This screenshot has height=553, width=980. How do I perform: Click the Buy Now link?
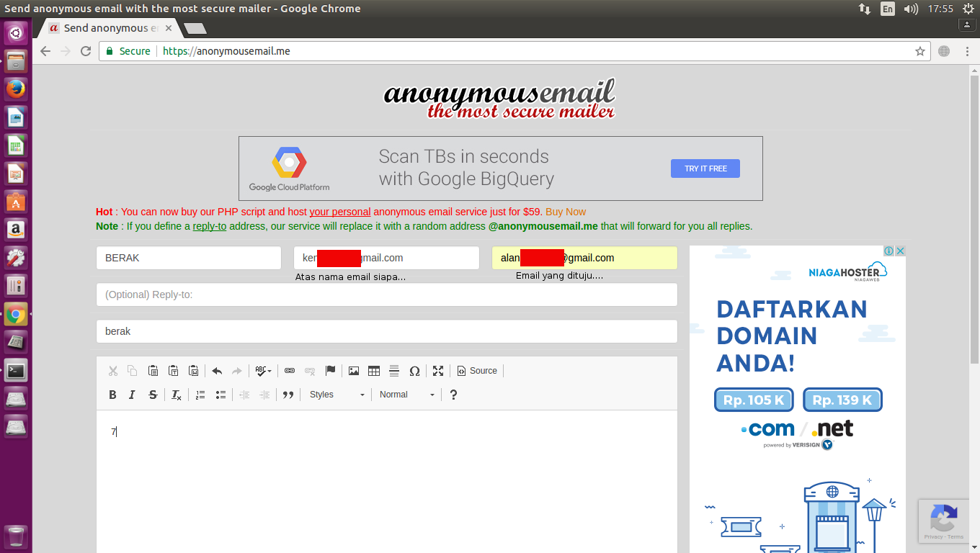coord(566,212)
